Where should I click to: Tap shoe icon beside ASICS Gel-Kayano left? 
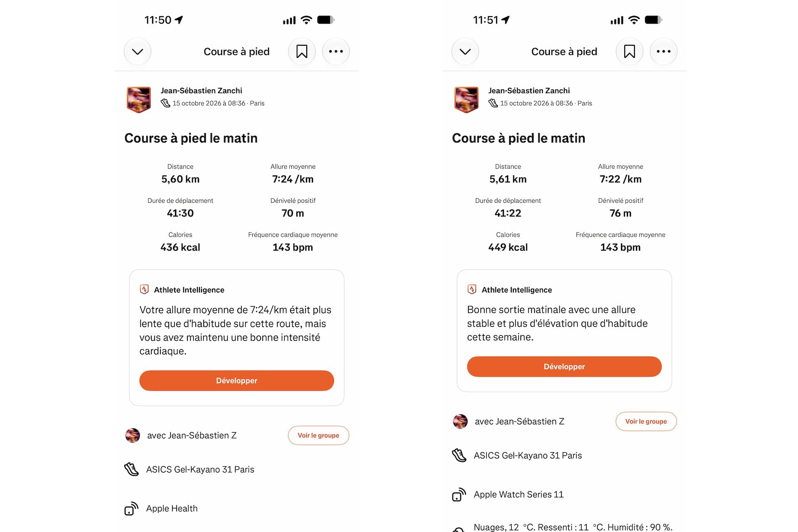(x=131, y=469)
